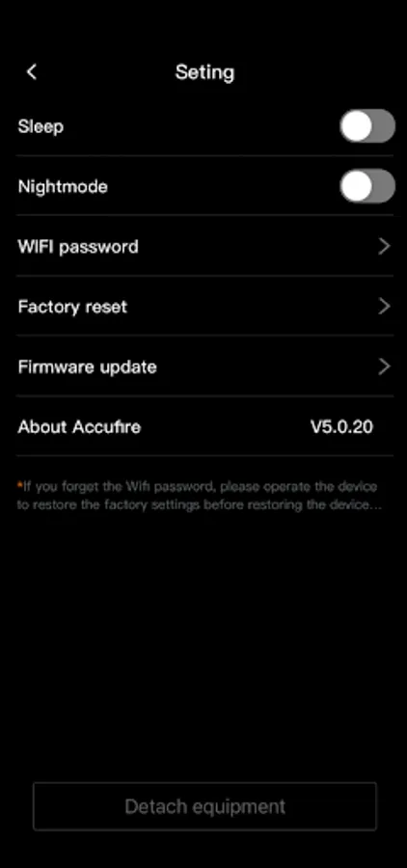Go back using the header arrow
The height and width of the screenshot is (868, 407).
coord(32,72)
